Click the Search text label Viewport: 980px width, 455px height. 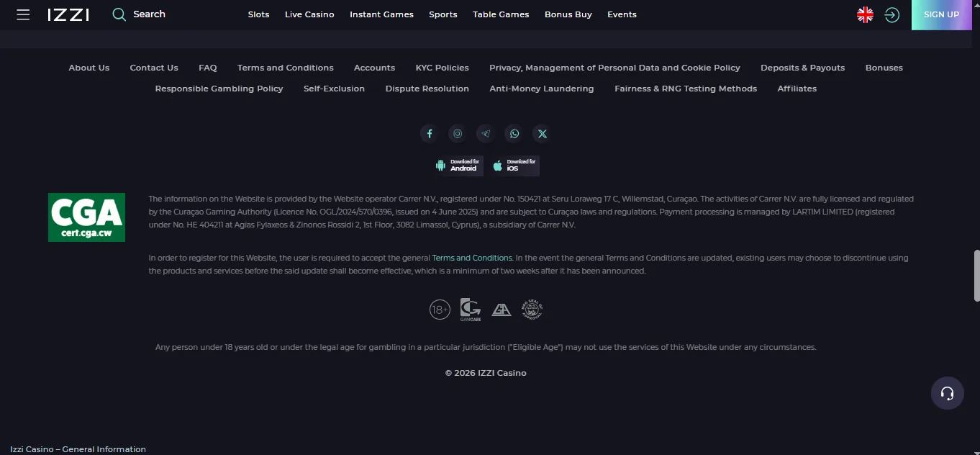(x=149, y=14)
